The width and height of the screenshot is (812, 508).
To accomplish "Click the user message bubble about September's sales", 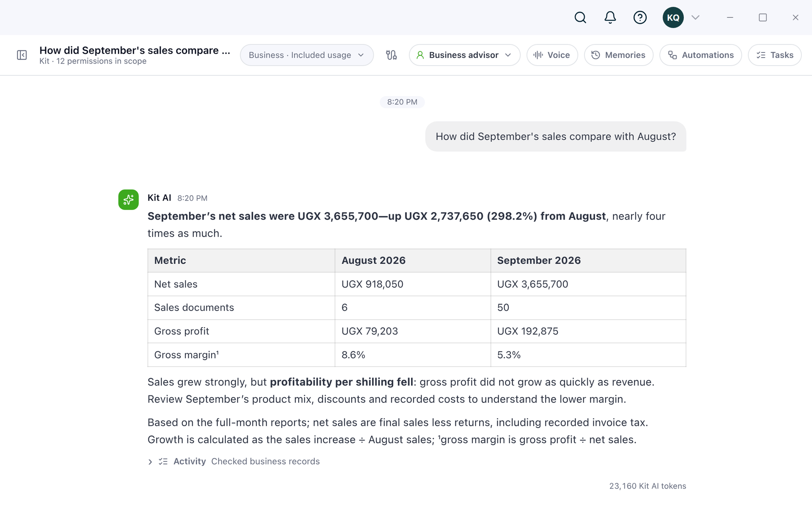I will point(556,136).
